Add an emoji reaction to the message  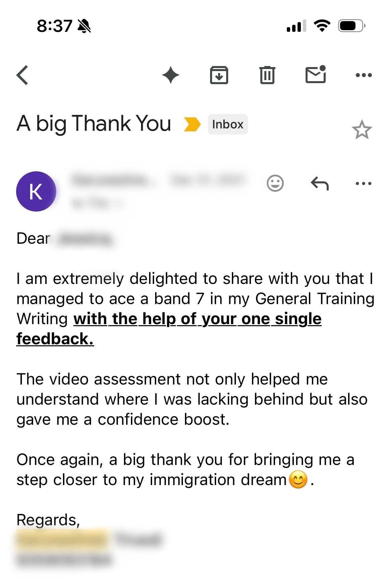(275, 183)
